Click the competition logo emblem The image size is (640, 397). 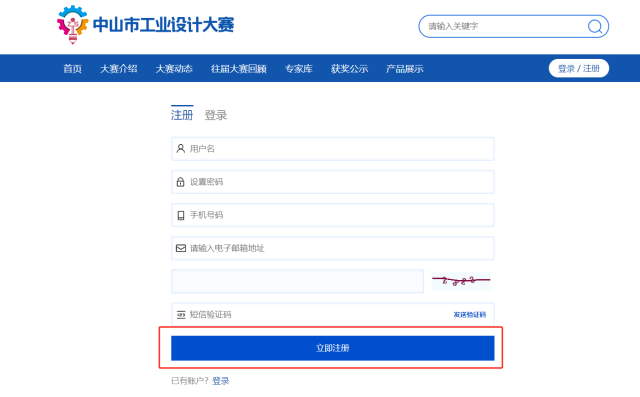coord(73,24)
